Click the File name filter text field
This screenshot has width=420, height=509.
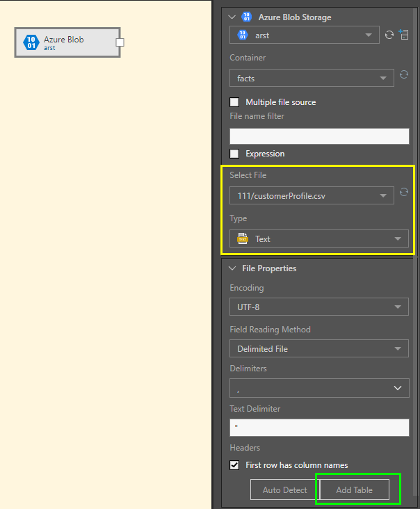tap(318, 136)
